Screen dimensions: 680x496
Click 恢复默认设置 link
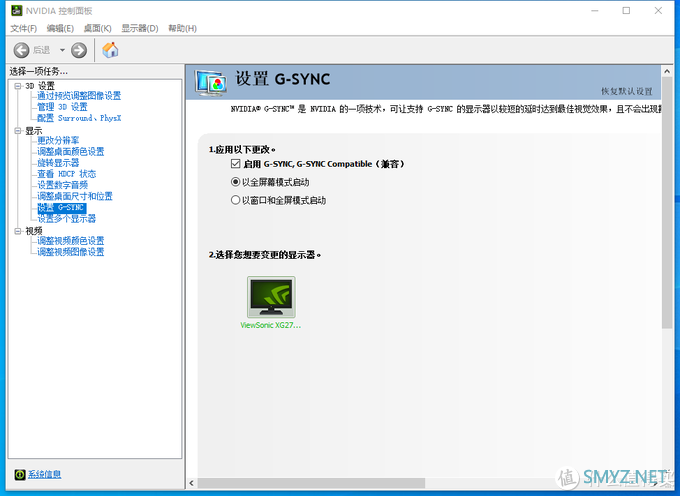[x=627, y=91]
